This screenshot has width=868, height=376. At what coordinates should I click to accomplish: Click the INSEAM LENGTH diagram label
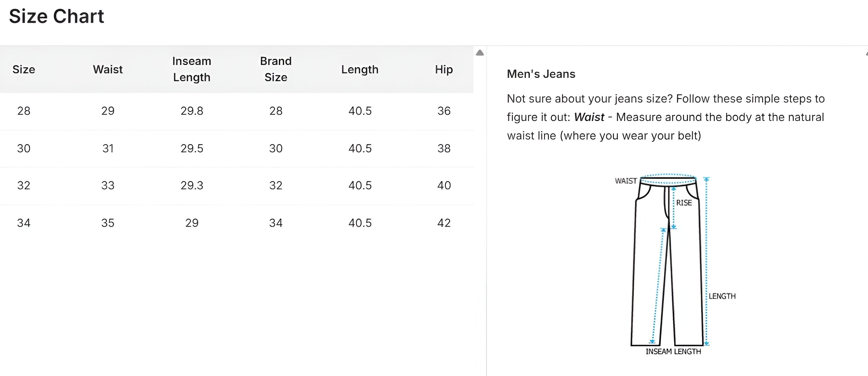coord(673,351)
